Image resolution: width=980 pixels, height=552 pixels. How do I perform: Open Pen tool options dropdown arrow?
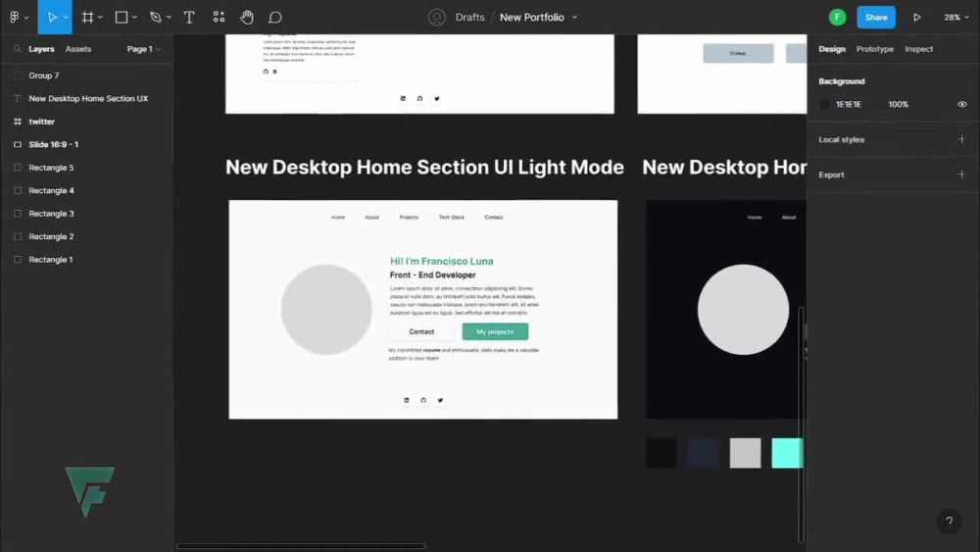(x=169, y=18)
